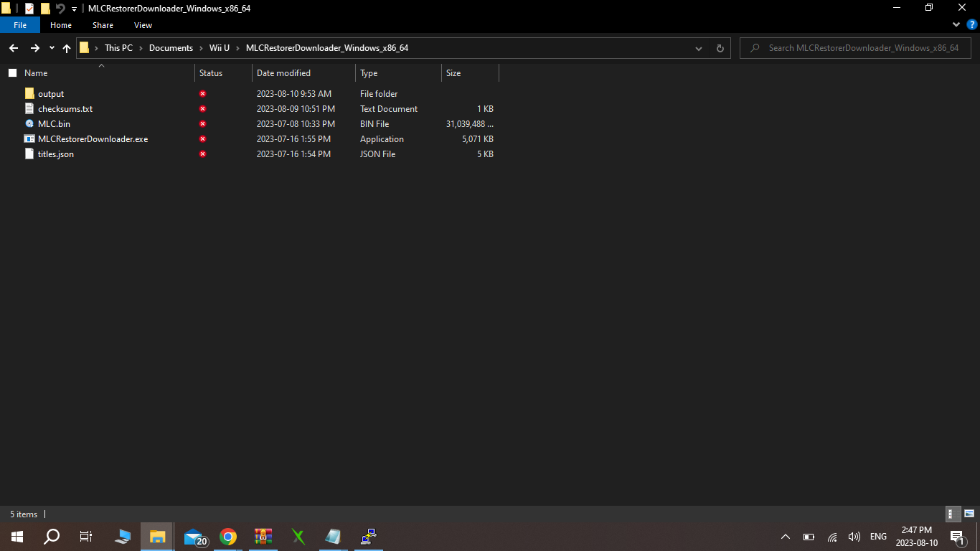Open the ENG language switcher
This screenshot has width=980, height=551.
click(x=878, y=537)
